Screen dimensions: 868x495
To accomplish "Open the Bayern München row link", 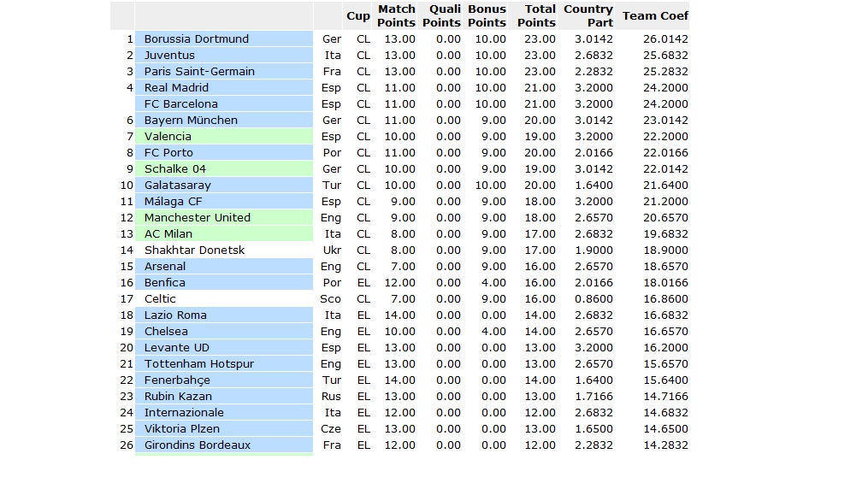I will click(191, 121).
